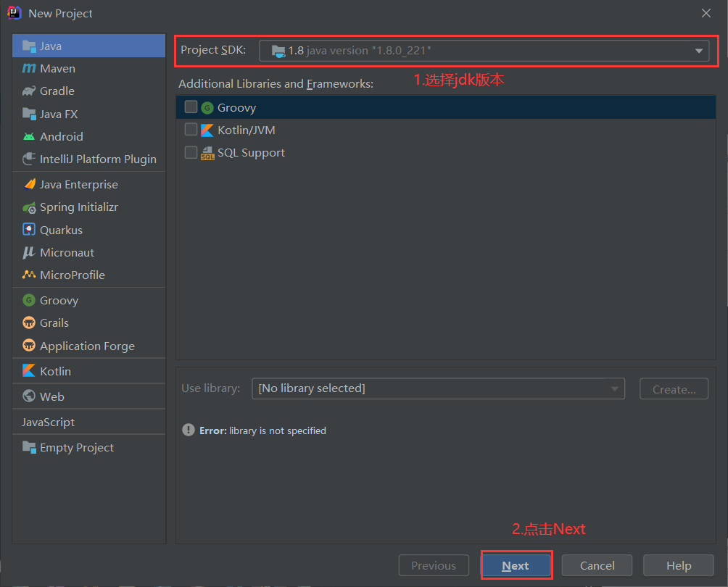Click the Empty Project folder icon
The width and height of the screenshot is (728, 587).
tap(29, 447)
